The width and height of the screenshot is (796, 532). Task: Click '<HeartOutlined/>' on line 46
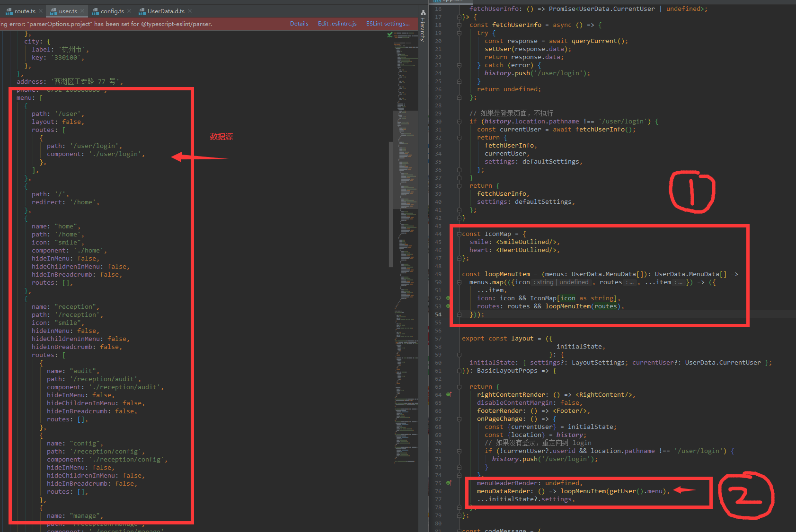click(x=526, y=250)
